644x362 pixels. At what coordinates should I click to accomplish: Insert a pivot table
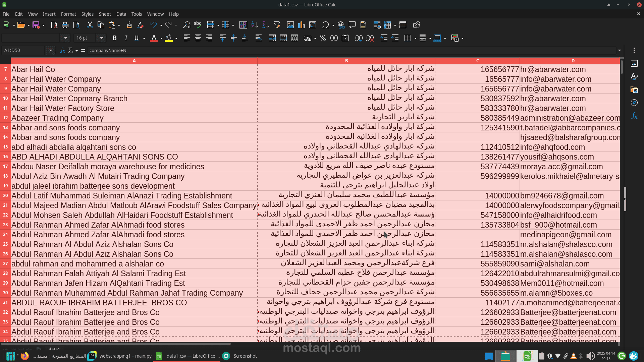313,25
